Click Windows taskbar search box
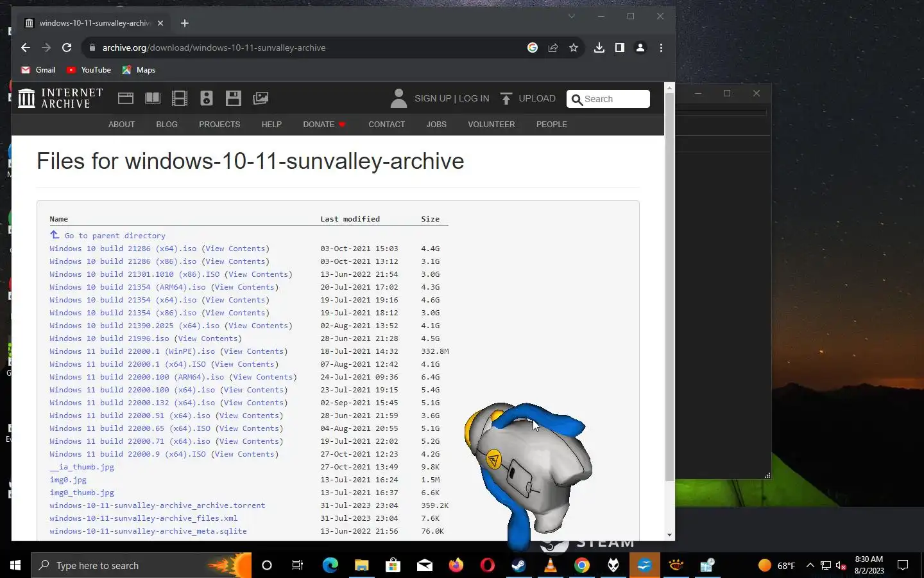Viewport: 924px width, 578px height. click(x=141, y=565)
